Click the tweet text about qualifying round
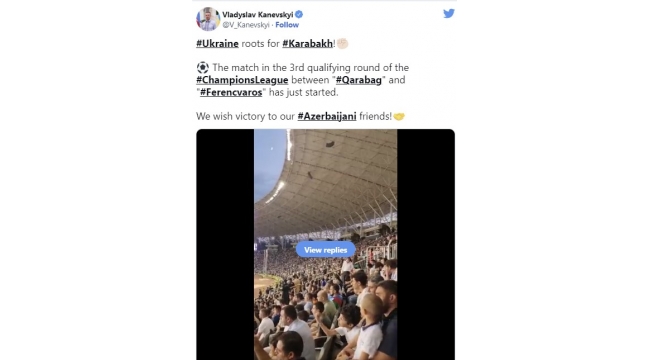The height and width of the screenshot is (360, 650). pos(303,80)
